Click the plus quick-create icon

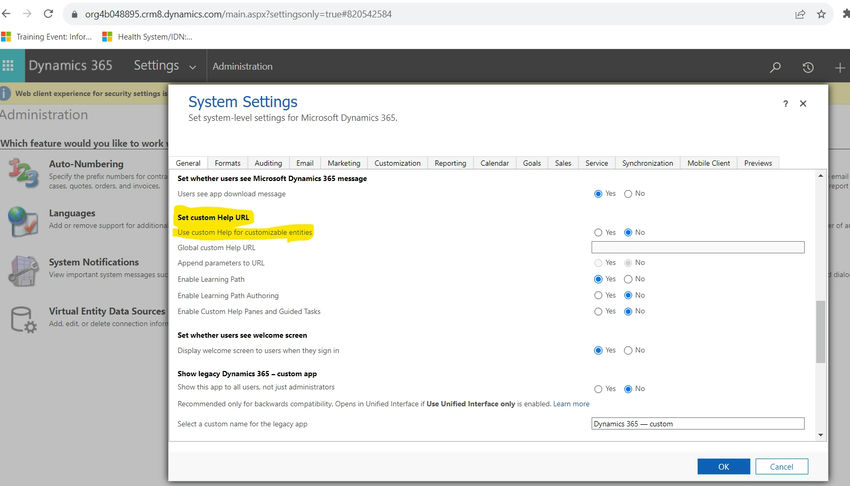840,67
